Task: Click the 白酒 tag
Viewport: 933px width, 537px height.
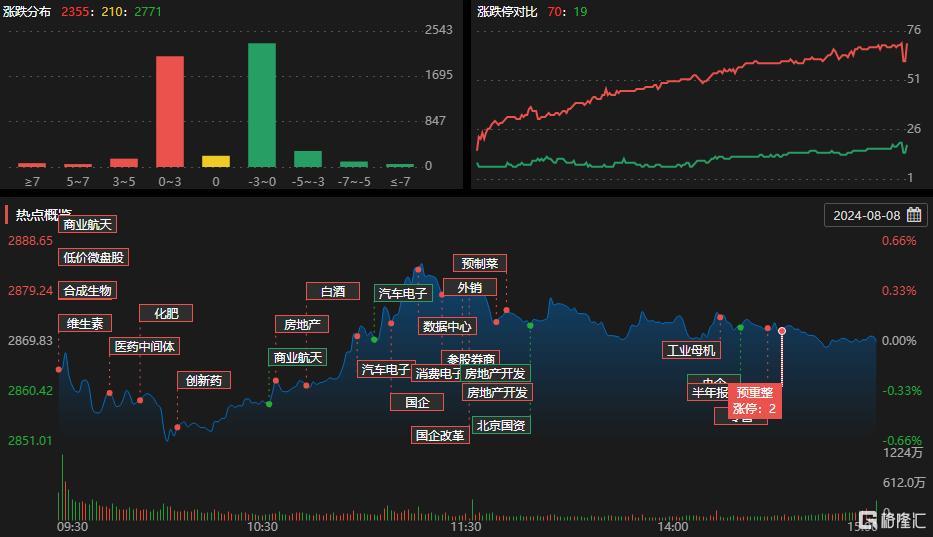Action: click(x=333, y=291)
